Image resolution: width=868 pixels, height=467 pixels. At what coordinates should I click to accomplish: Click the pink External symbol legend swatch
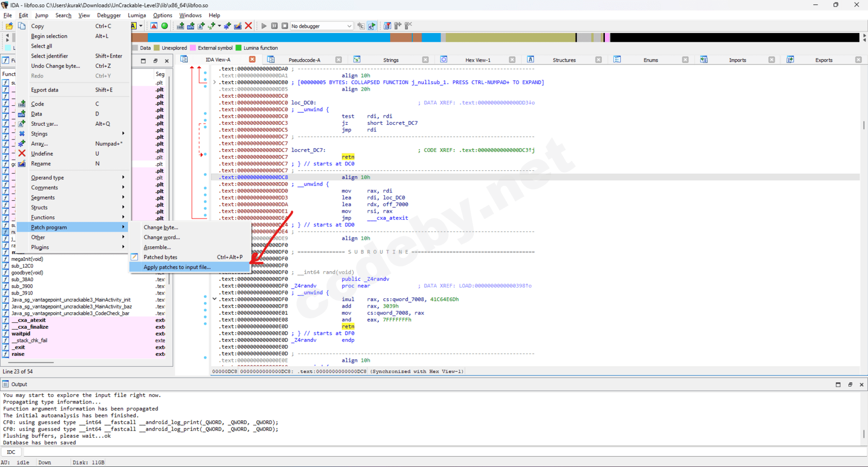193,48
